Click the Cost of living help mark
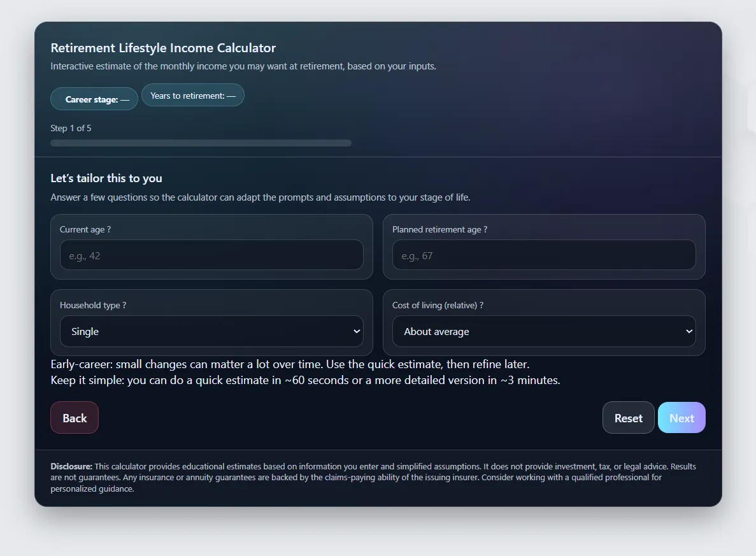The image size is (756, 556). coord(481,305)
